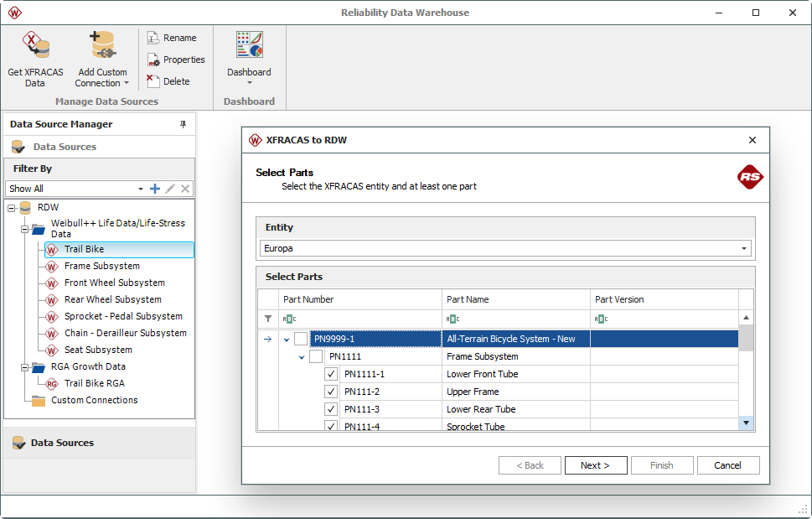Image resolution: width=812 pixels, height=519 pixels.
Task: Open Properties from the ribbon
Action: (x=153, y=60)
